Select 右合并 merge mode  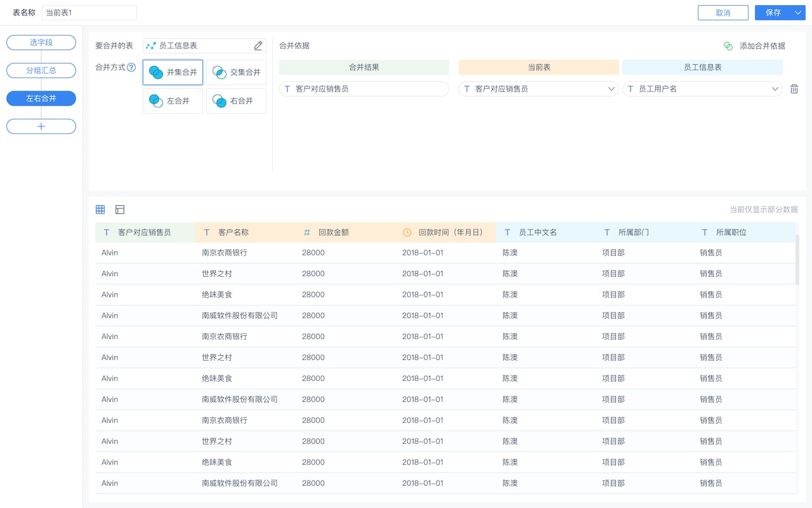[x=236, y=101]
